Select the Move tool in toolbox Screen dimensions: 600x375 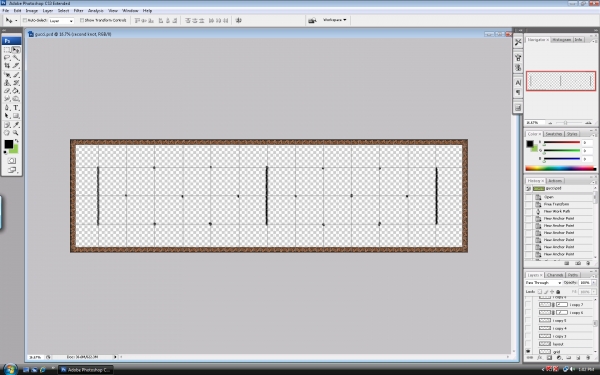coord(16,50)
